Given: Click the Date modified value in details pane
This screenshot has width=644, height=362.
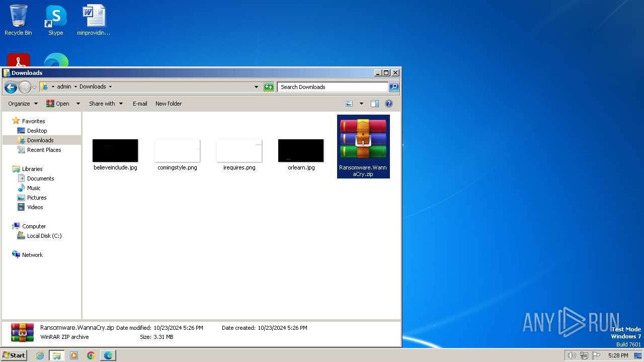Looking at the screenshot, I should [178, 328].
